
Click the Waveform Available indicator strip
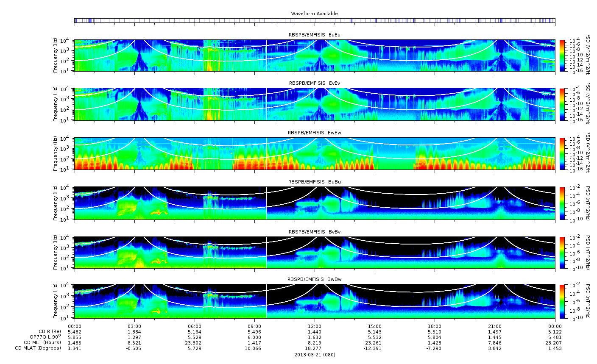tap(314, 20)
